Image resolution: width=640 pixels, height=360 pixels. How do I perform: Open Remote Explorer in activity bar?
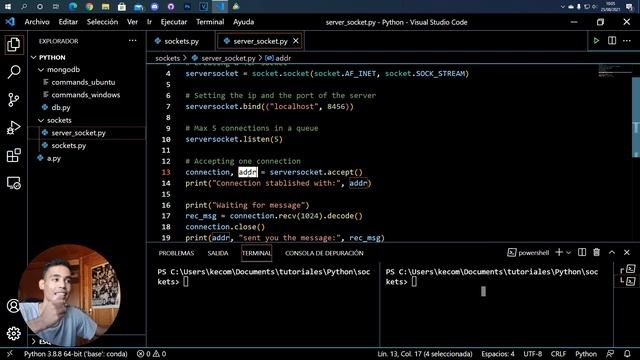click(13, 183)
